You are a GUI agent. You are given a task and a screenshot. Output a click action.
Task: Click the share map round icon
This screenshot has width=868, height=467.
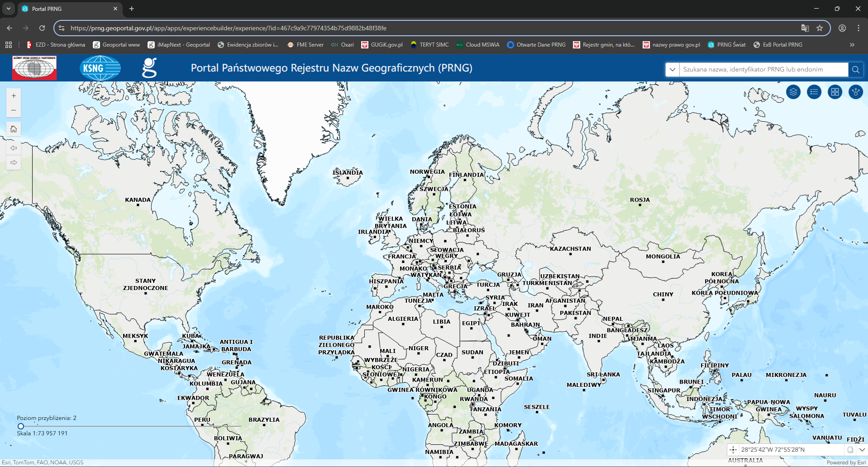(x=855, y=92)
